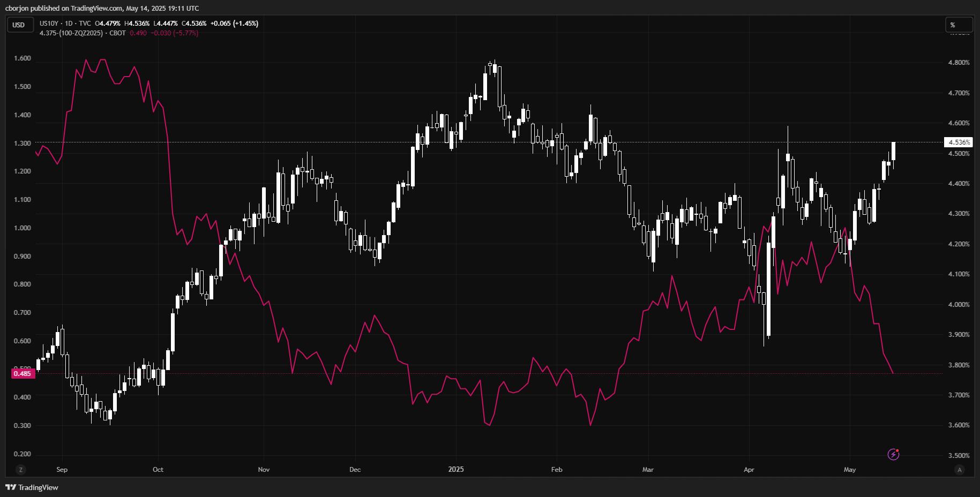Select the 4.375-(100-ZQZ2025) comparison legend
Viewport: 980px width, 497px height.
[x=71, y=33]
